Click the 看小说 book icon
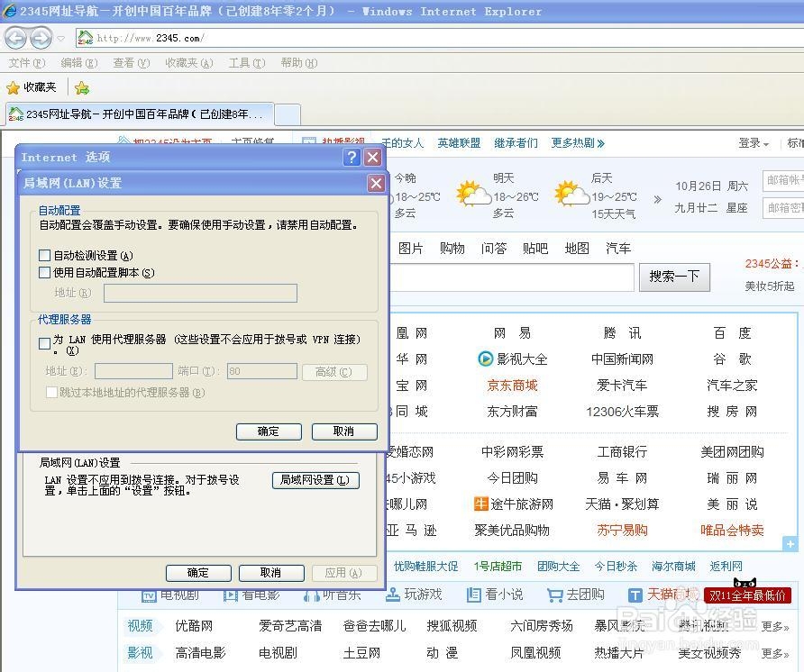This screenshot has width=804, height=672. click(474, 595)
